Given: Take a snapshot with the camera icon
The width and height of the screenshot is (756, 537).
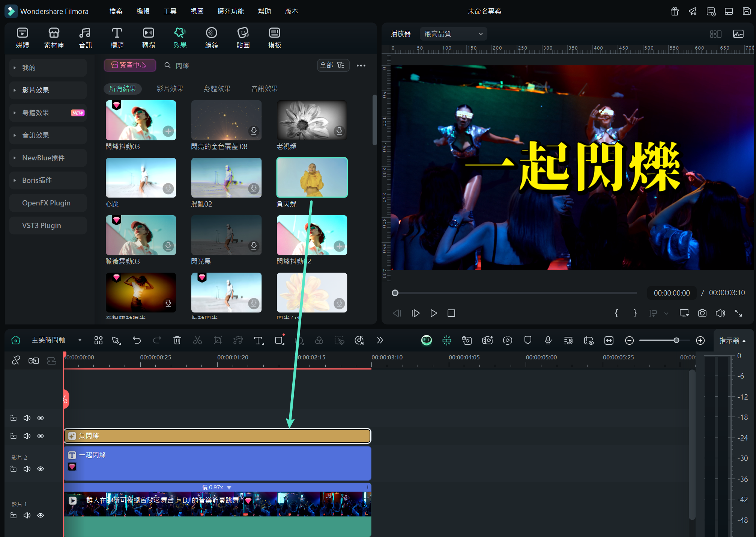Looking at the screenshot, I should [702, 313].
